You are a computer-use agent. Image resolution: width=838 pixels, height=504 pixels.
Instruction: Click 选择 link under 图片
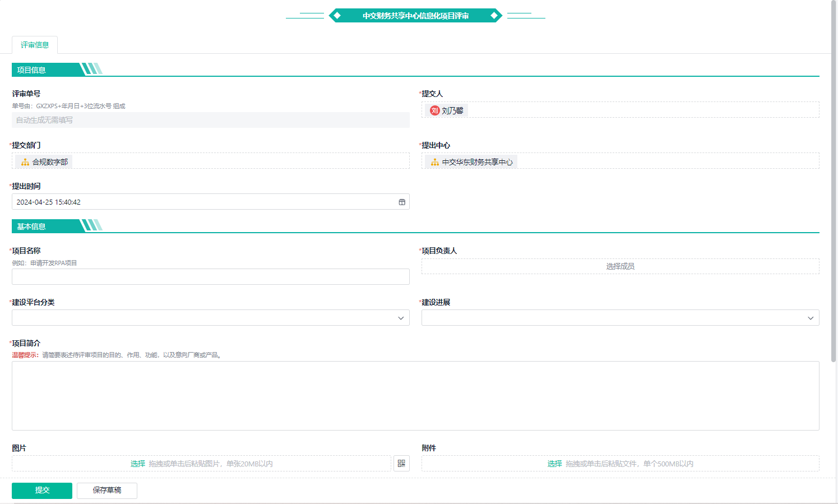[x=138, y=464]
